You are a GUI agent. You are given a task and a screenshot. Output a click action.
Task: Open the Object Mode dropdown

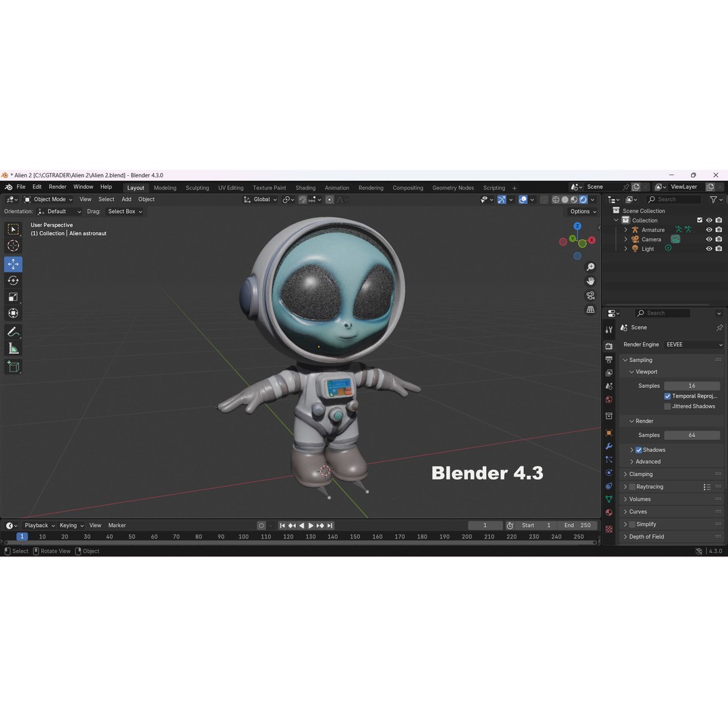[49, 200]
